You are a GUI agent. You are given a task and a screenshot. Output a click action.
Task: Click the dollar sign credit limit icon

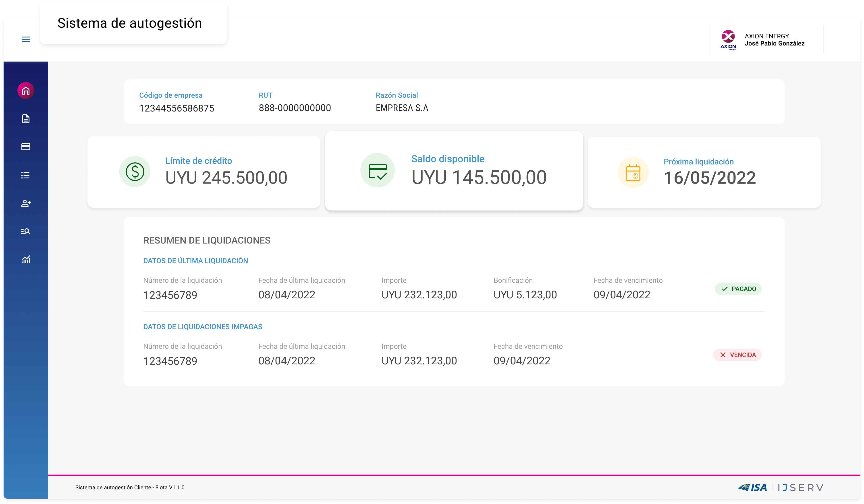135,172
